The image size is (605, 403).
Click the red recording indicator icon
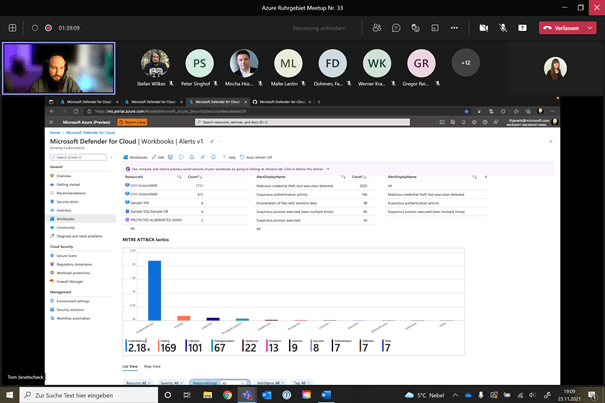coord(48,28)
